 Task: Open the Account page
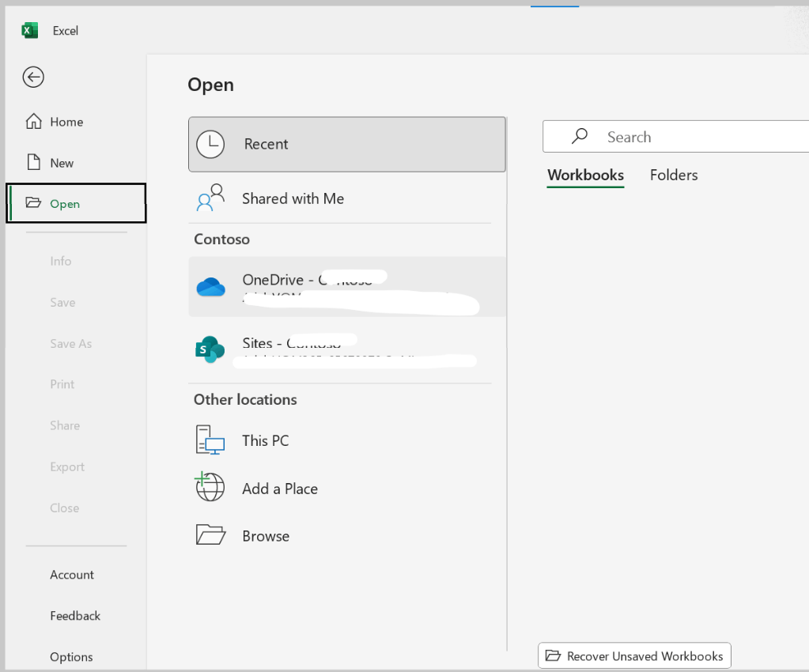(72, 575)
